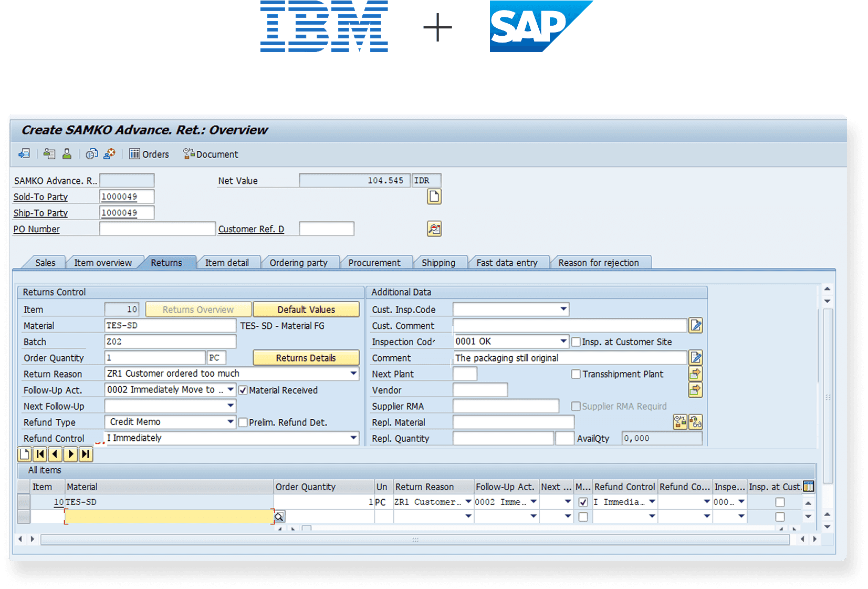Open the Follow-Up Act. dropdown
This screenshot has width=868, height=589.
tap(231, 390)
